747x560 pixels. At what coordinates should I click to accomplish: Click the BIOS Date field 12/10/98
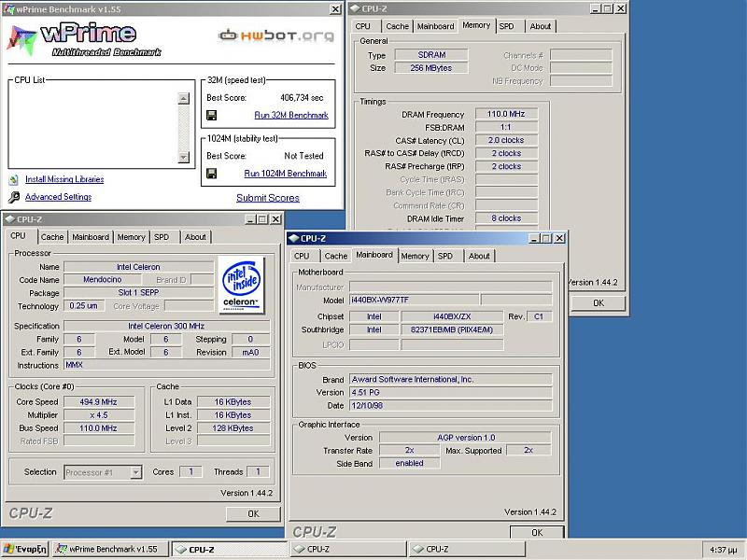(x=451, y=406)
